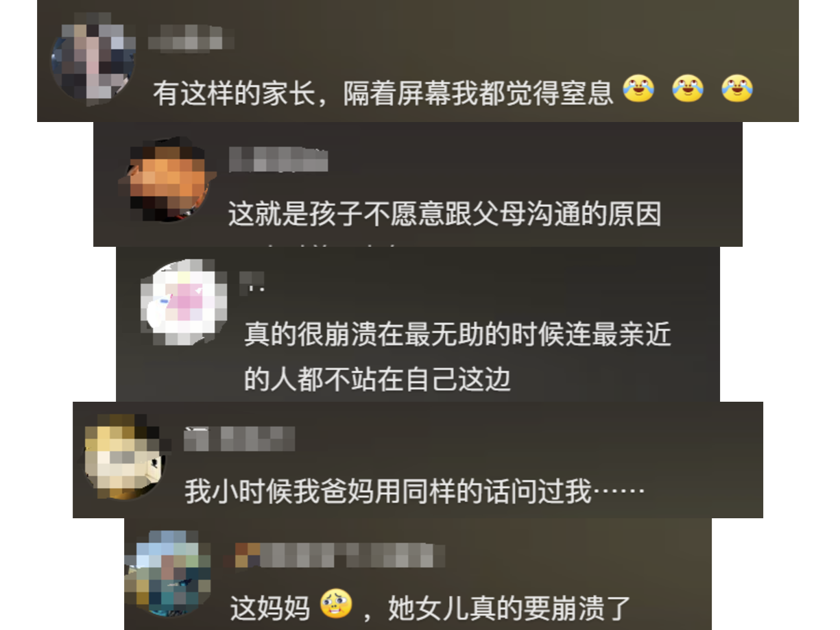Select comment 这就是孩子不愿意跟父母沟通的原因
This screenshot has height=630, width=840.
click(x=444, y=214)
